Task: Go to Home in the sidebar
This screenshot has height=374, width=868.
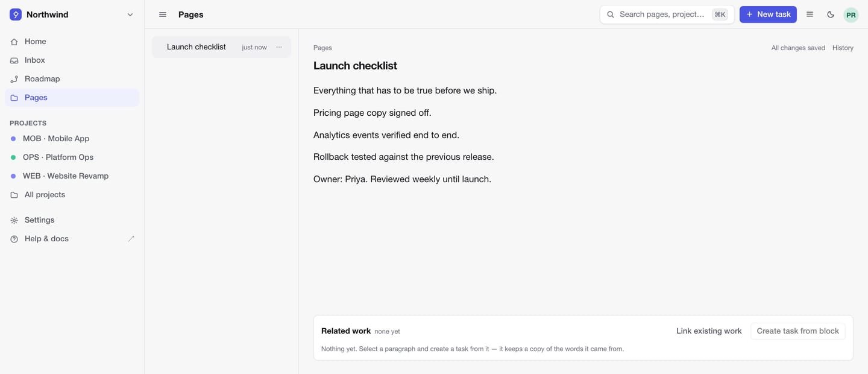Action: click(72, 42)
